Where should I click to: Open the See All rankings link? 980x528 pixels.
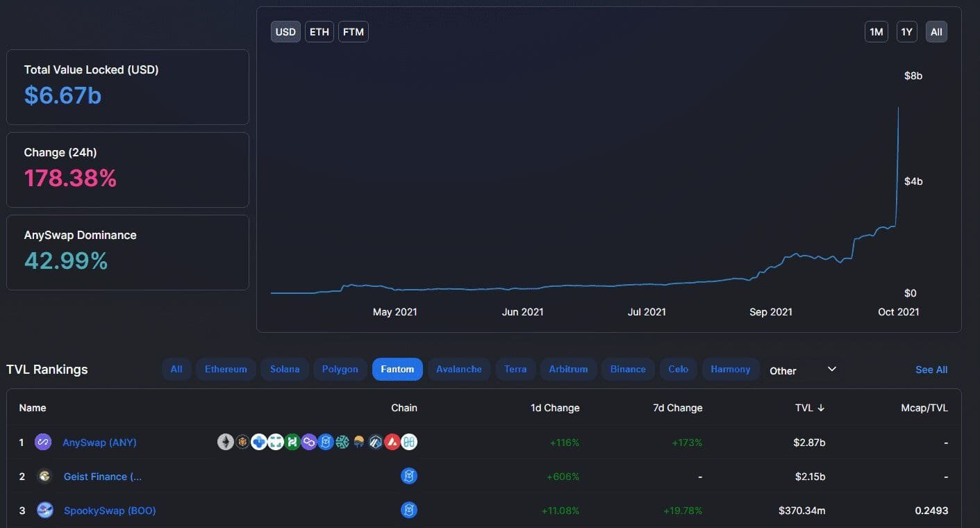(931, 369)
